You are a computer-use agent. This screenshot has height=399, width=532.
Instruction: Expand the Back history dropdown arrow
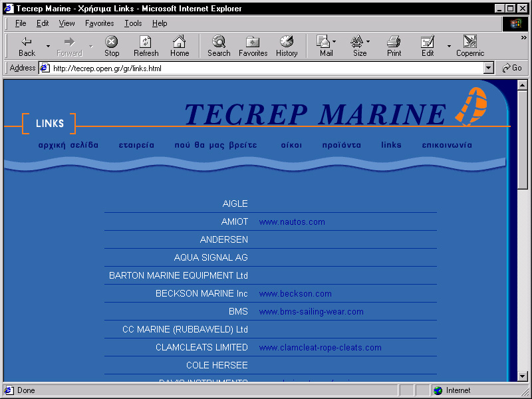(x=48, y=46)
